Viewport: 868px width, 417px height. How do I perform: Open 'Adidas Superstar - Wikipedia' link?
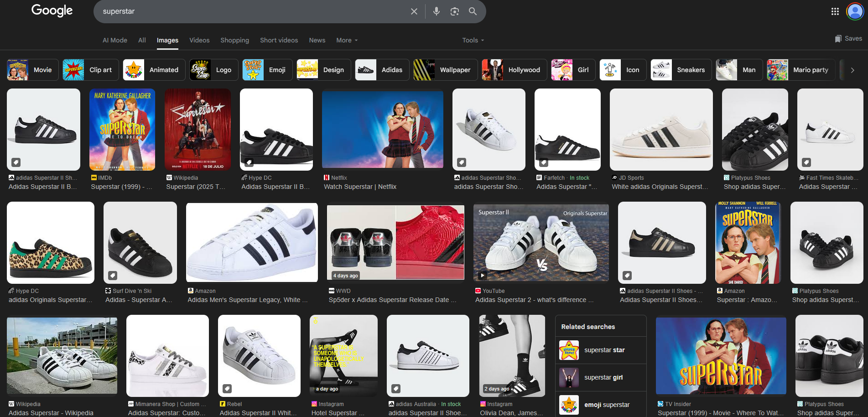point(51,413)
